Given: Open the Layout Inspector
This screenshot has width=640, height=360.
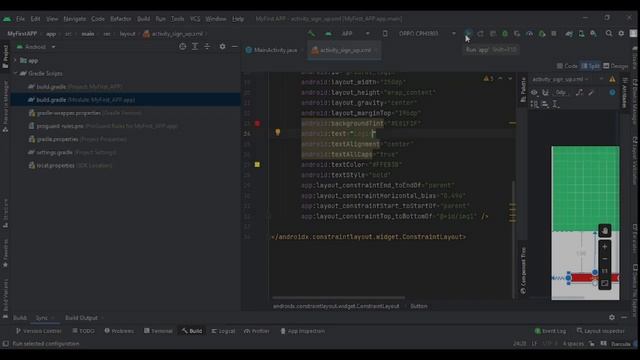Looking at the screenshot, I should (600, 331).
